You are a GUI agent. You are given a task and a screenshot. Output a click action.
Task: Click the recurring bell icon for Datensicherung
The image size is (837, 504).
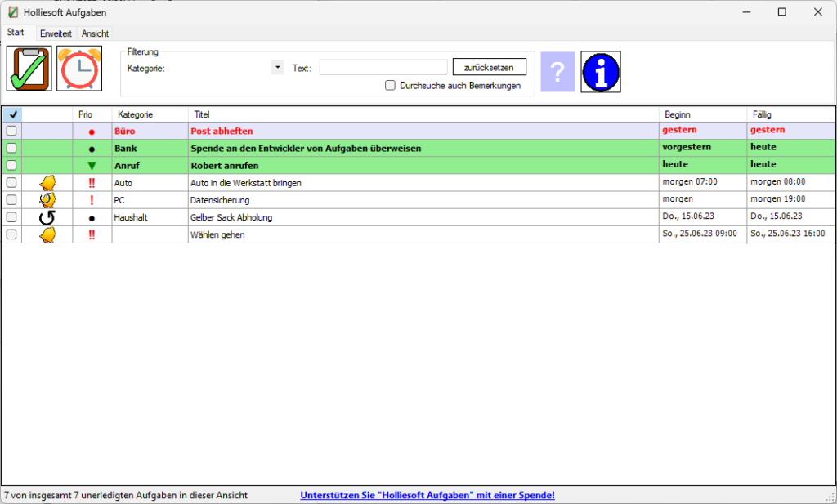pos(47,199)
